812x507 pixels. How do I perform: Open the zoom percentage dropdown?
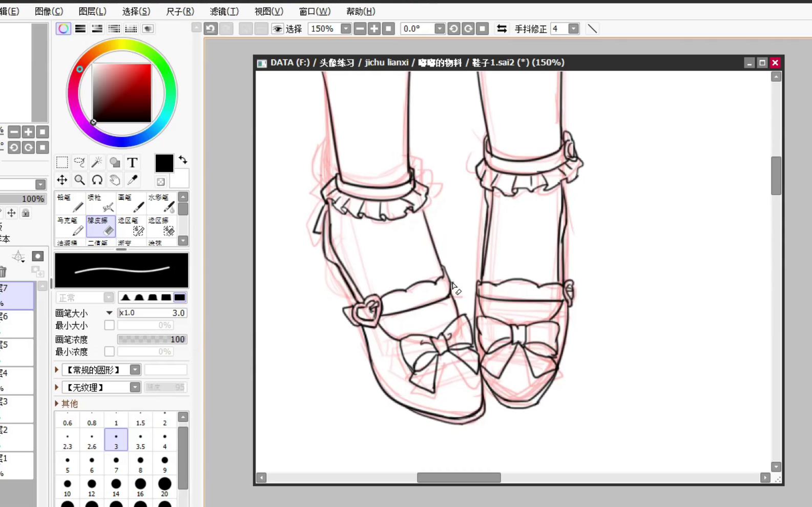346,29
